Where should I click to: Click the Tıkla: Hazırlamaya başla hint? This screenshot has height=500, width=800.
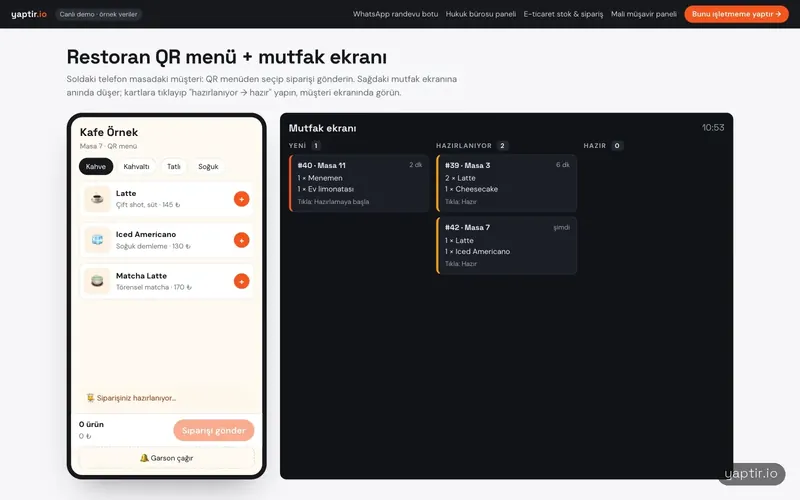coord(333,202)
